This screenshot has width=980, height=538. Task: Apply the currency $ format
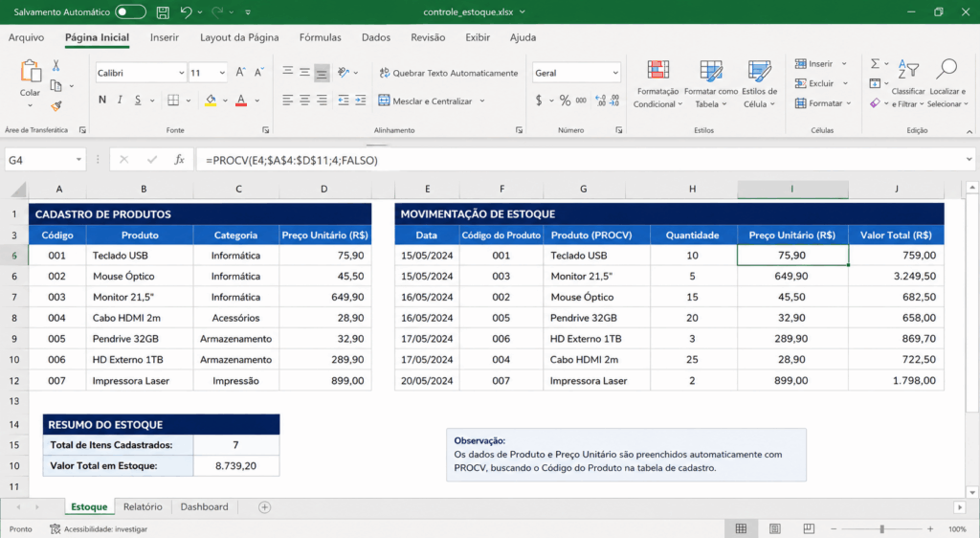tap(539, 100)
